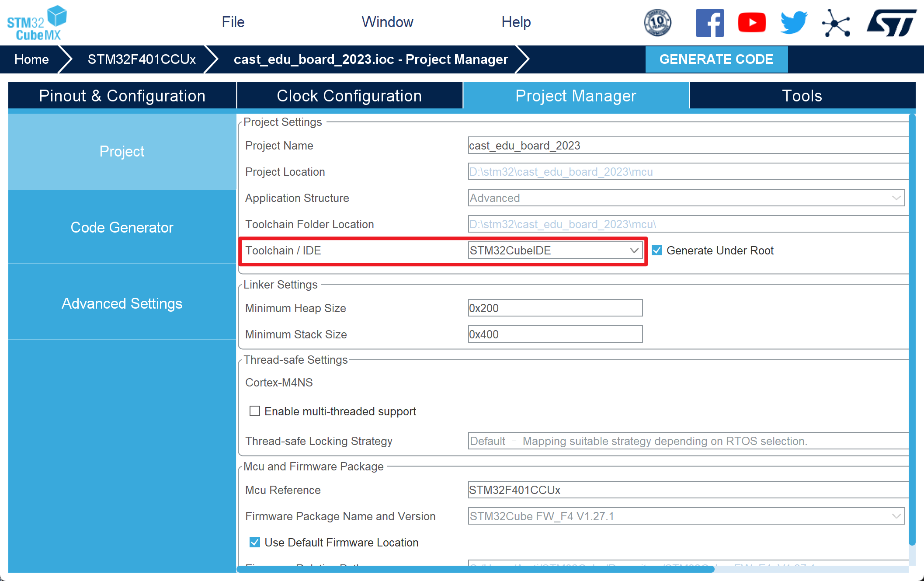Edit the Project Name field
Image resolution: width=924 pixels, height=581 pixels.
pyautogui.click(x=688, y=146)
